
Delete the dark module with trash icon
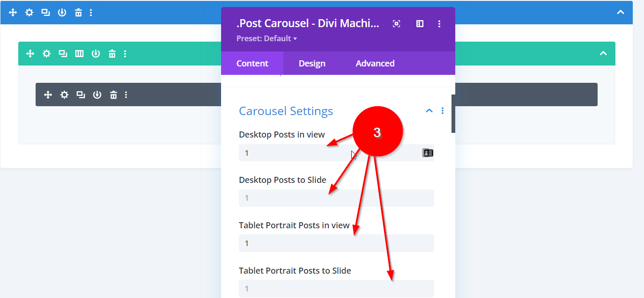pos(113,95)
